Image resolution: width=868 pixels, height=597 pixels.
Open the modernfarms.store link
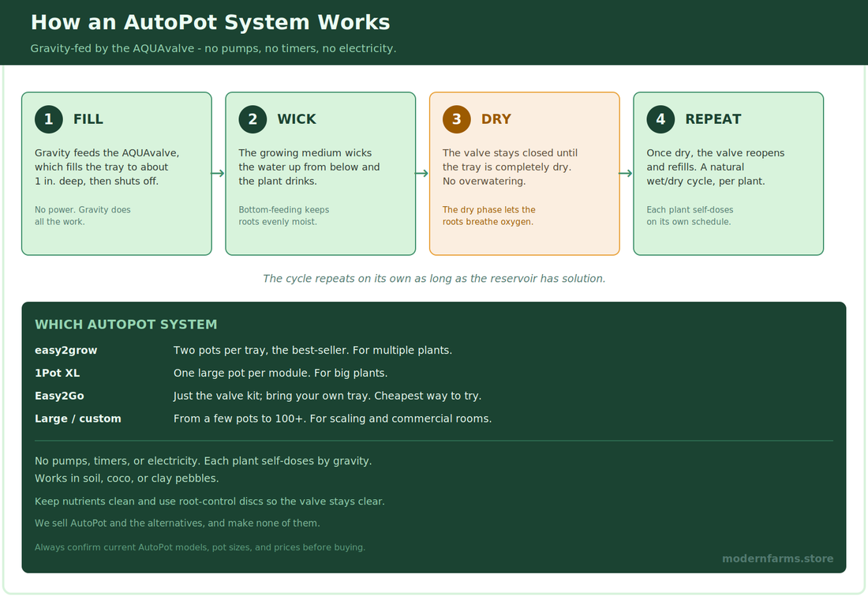[x=777, y=559]
